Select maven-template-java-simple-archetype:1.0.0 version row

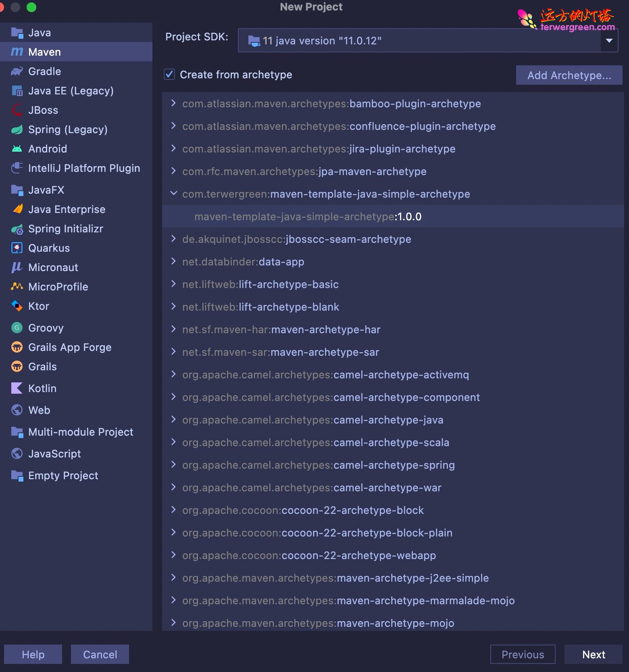coord(393,217)
